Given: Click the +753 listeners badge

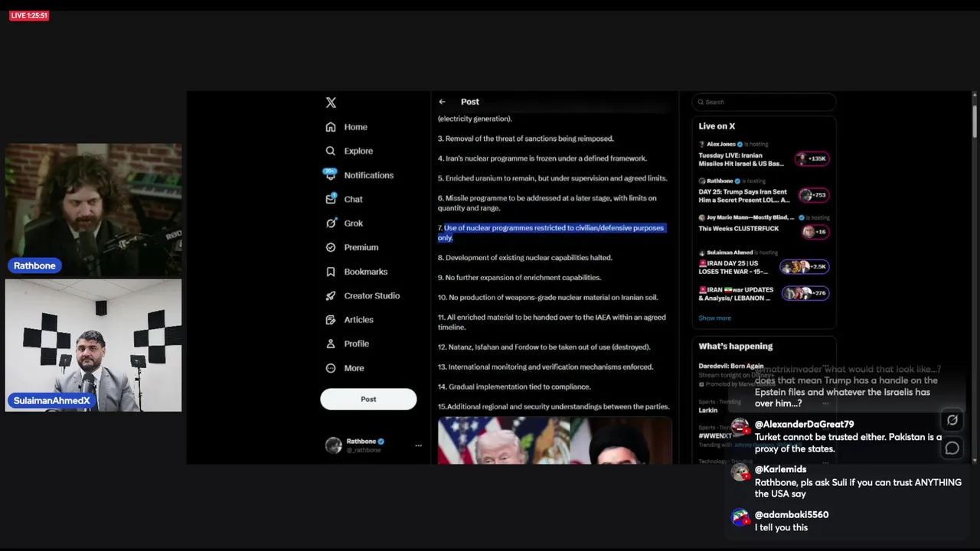Looking at the screenshot, I should tap(813, 195).
